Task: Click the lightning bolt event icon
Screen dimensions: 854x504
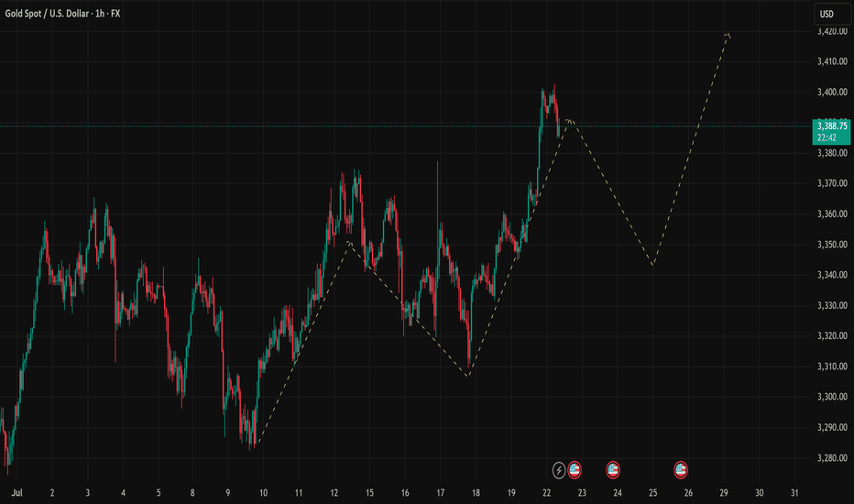Action: [x=559, y=470]
